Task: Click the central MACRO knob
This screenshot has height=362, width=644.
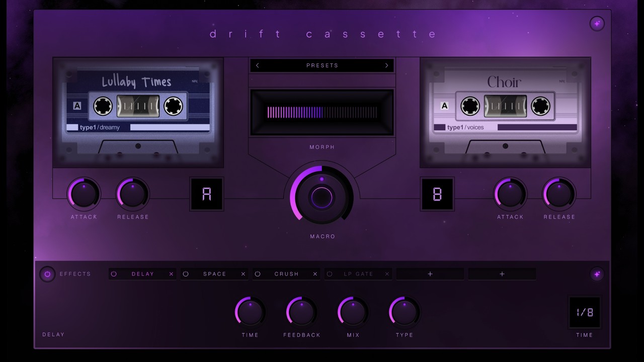Action: (322, 197)
